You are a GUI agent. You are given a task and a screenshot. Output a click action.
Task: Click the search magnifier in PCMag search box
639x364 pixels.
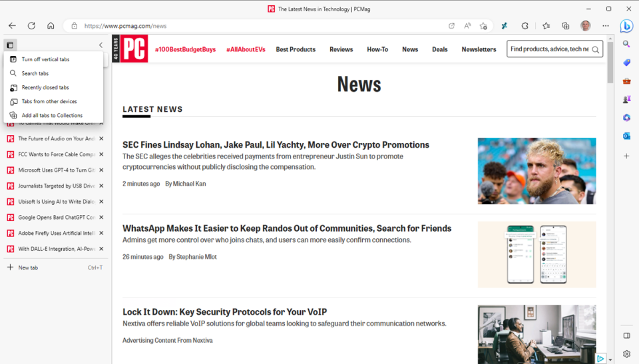[595, 49]
